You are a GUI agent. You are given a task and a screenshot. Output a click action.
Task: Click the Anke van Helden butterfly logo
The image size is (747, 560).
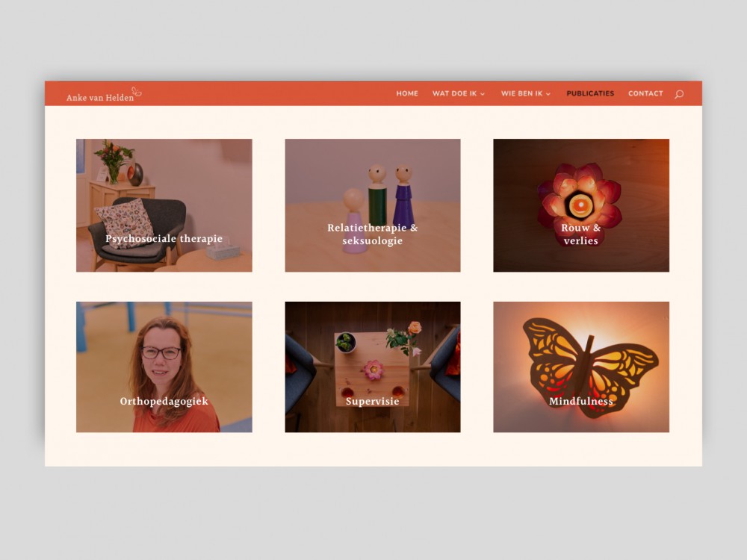[x=104, y=94]
